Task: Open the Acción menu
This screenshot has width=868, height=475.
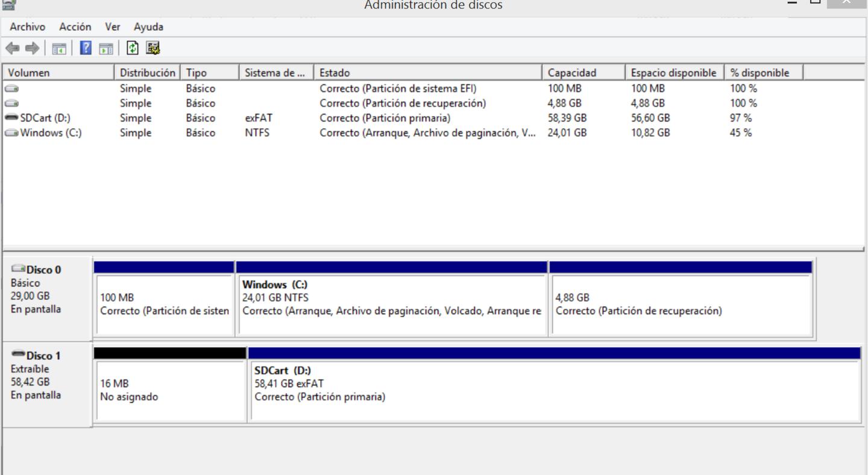Action: tap(75, 27)
